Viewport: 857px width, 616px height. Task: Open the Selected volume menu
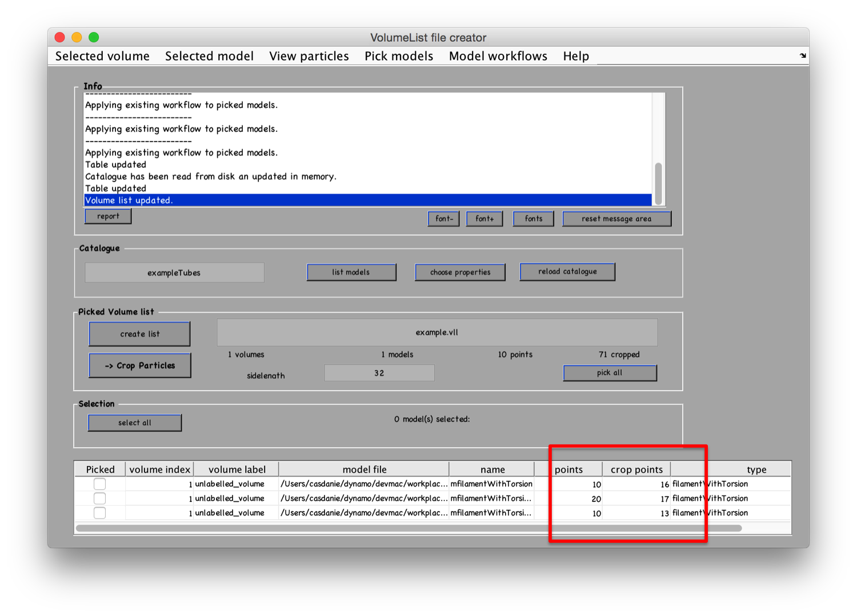tap(102, 56)
